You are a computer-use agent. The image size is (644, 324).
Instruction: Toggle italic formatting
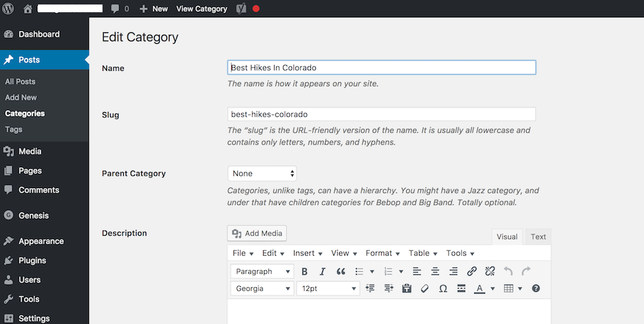click(x=322, y=271)
